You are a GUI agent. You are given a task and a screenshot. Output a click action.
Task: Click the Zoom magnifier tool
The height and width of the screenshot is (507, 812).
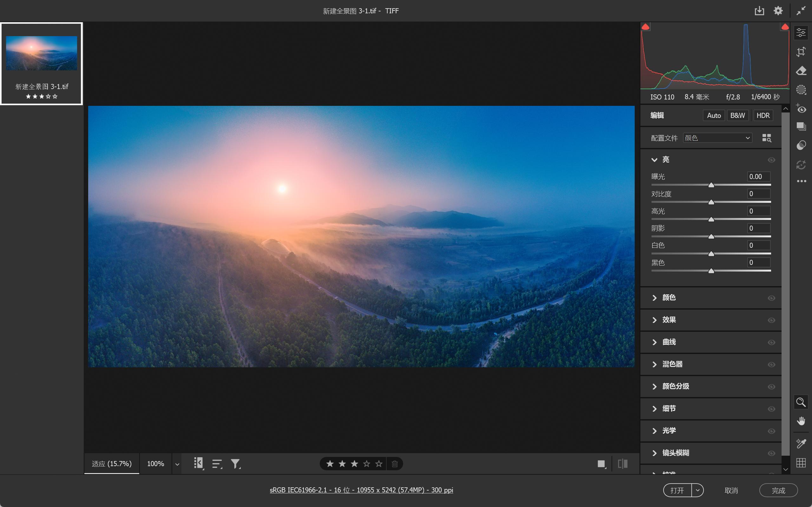[x=801, y=402]
